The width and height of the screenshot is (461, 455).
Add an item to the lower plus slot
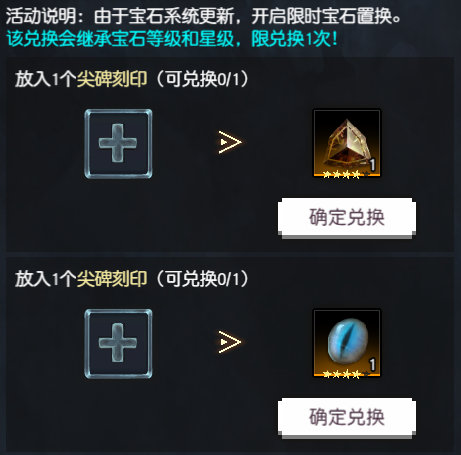tap(118, 343)
